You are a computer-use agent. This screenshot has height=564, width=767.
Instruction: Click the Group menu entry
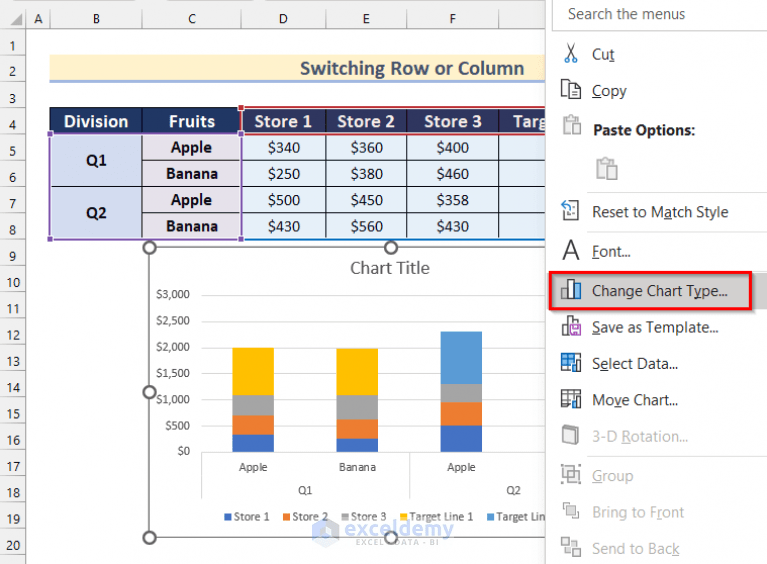click(x=612, y=475)
